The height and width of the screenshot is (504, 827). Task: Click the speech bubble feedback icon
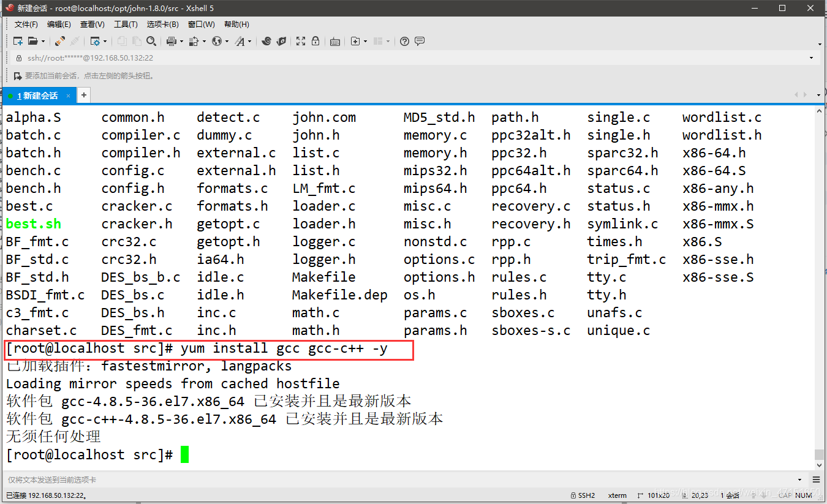(x=420, y=41)
